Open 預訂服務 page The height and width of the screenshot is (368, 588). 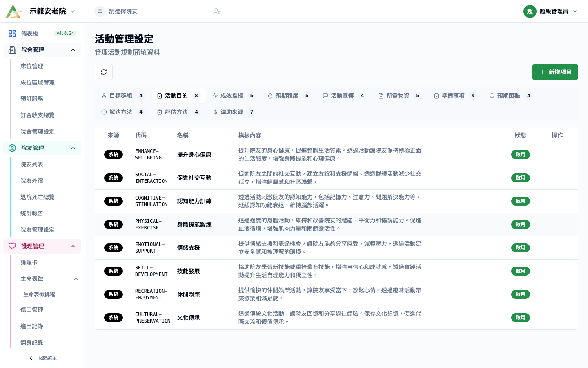coord(32,99)
